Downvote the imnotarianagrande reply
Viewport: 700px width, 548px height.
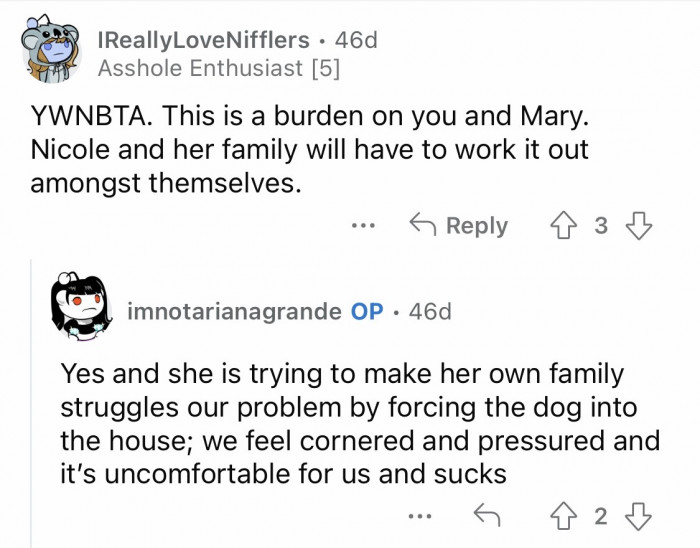[x=637, y=516]
